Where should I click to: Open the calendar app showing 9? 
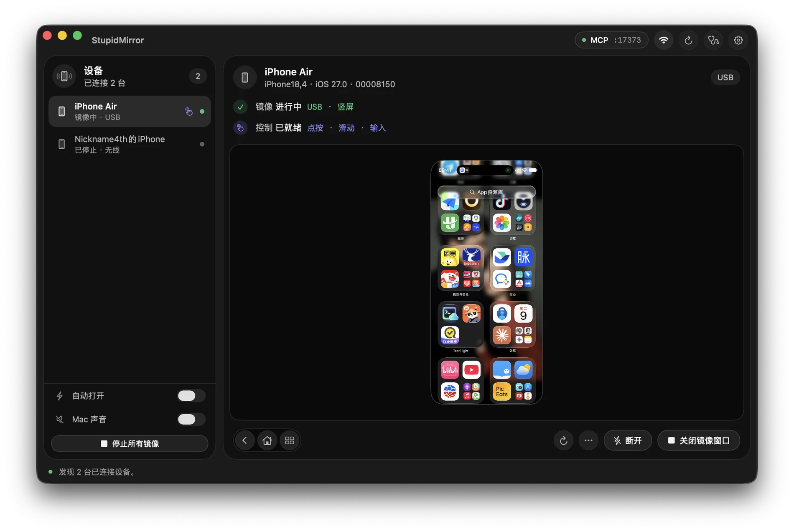pyautogui.click(x=523, y=313)
